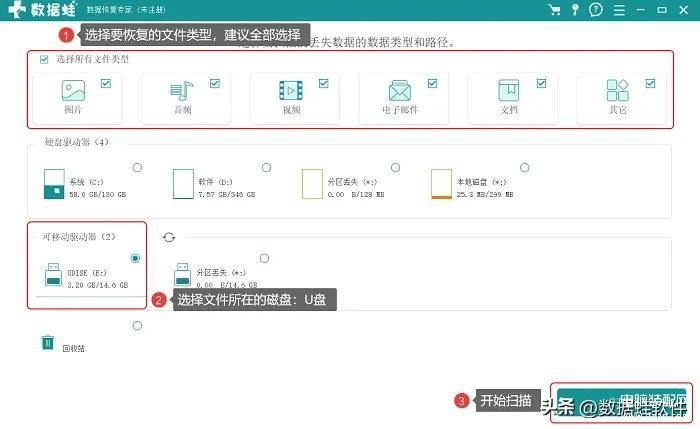Select the UDISK (E:) radio button

pyautogui.click(x=135, y=258)
